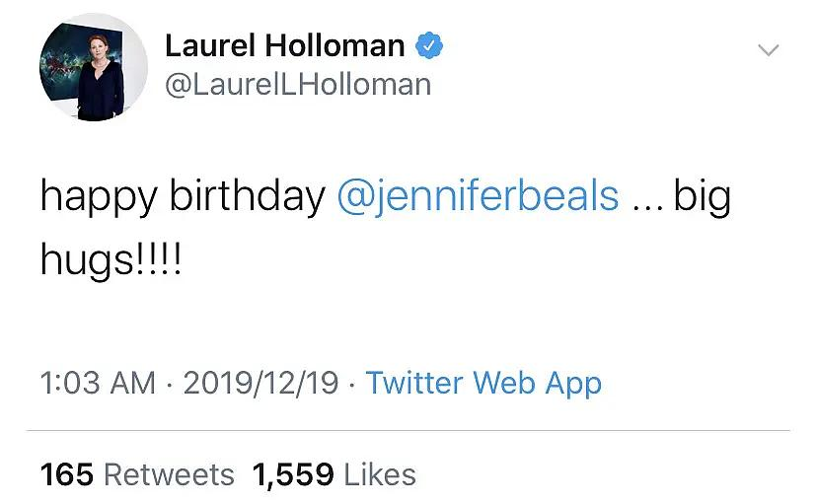The height and width of the screenshot is (504, 817).
Task: View the 165 Retweets list
Action: (x=137, y=474)
